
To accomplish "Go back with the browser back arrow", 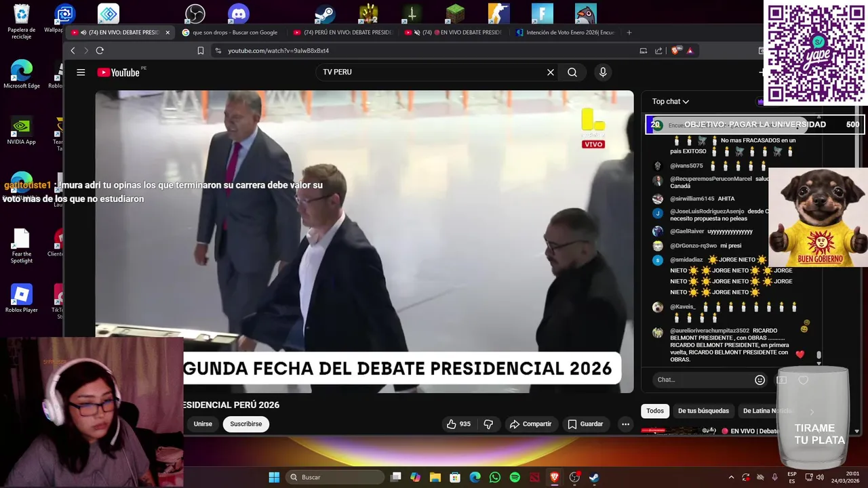I will pos(73,51).
